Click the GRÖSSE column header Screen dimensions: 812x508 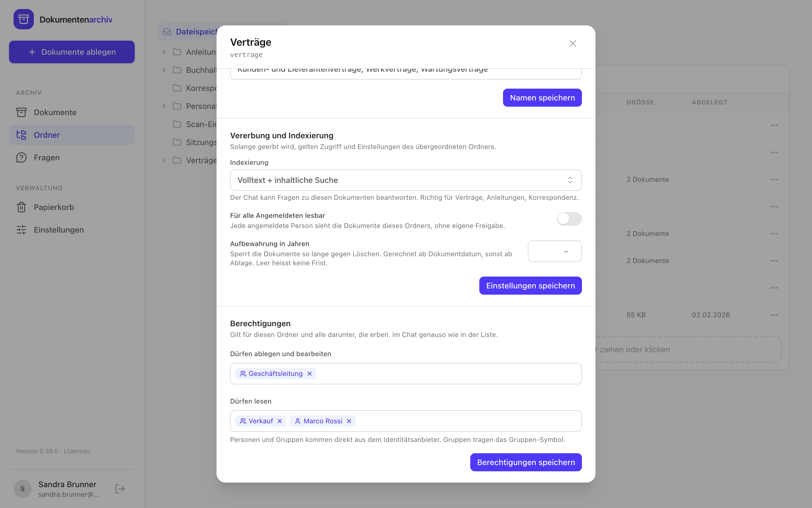(640, 102)
